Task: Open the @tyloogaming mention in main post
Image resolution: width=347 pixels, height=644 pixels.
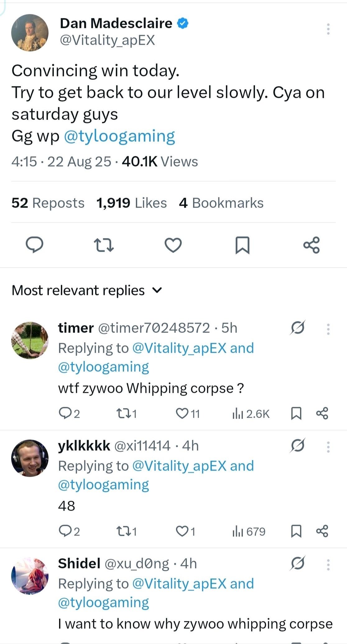Action: point(119,136)
